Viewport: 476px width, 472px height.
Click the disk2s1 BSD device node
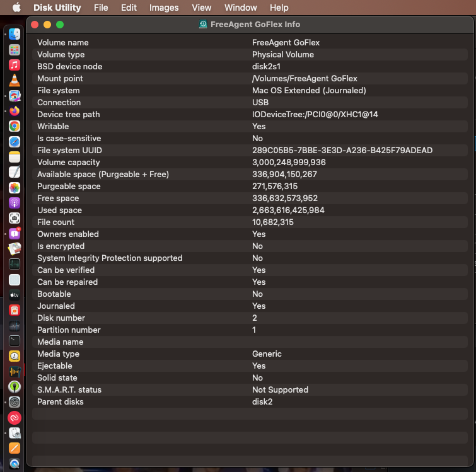tap(266, 66)
